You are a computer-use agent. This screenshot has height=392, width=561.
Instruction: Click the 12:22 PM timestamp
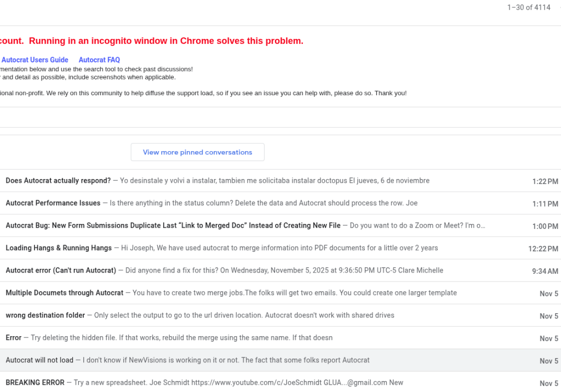coord(543,249)
